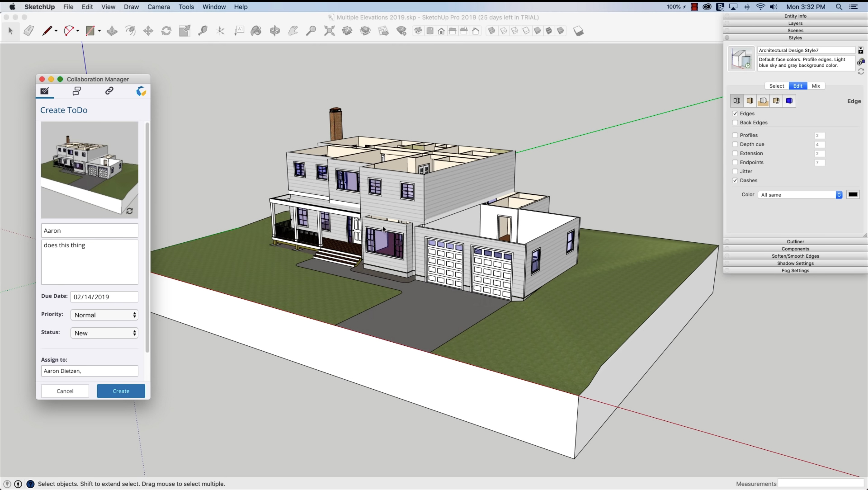Select the Rotate tool
This screenshot has width=868, height=490.
point(166,31)
